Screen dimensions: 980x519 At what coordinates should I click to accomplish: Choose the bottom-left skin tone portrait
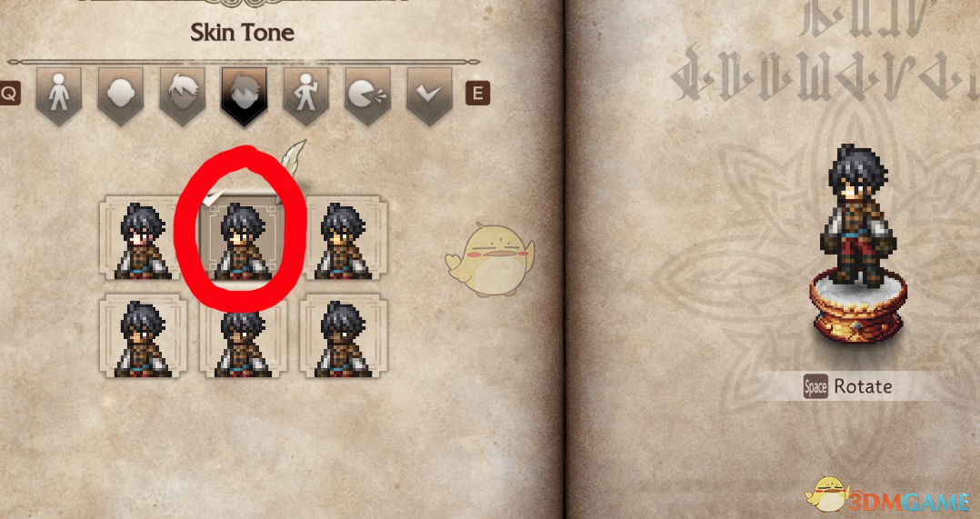pyautogui.click(x=143, y=336)
